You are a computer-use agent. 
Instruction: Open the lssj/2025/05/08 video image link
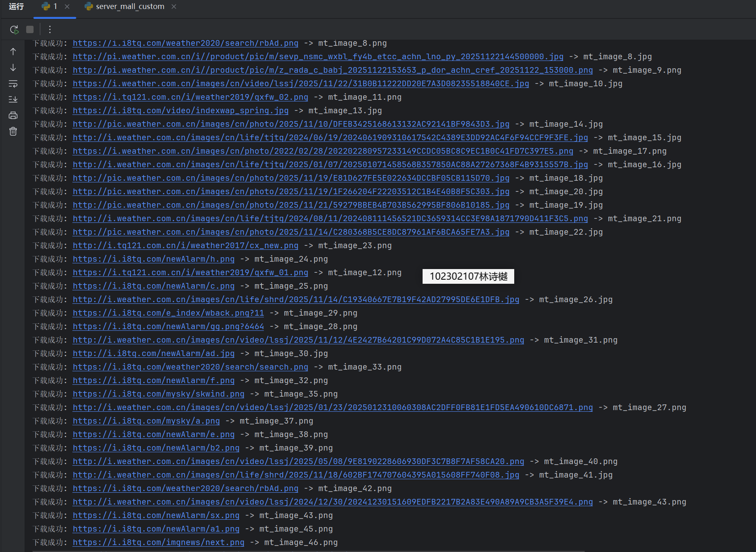click(x=298, y=462)
